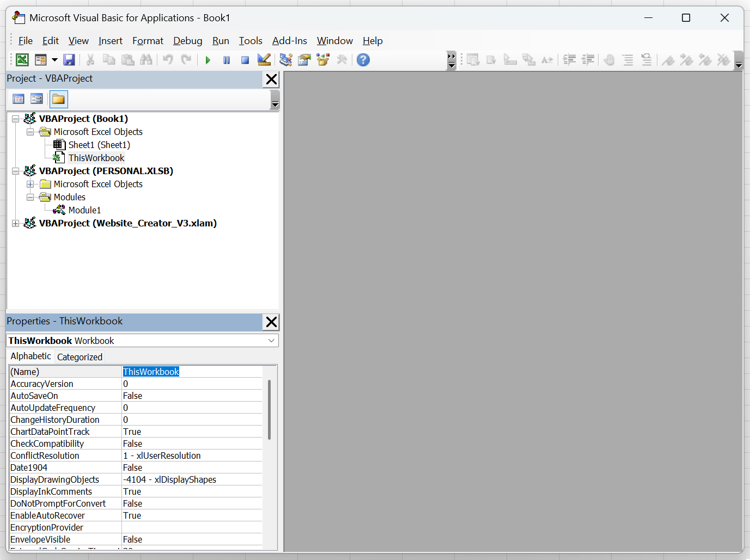Select Module1 in the project tree
The height and width of the screenshot is (560, 750).
84,210
